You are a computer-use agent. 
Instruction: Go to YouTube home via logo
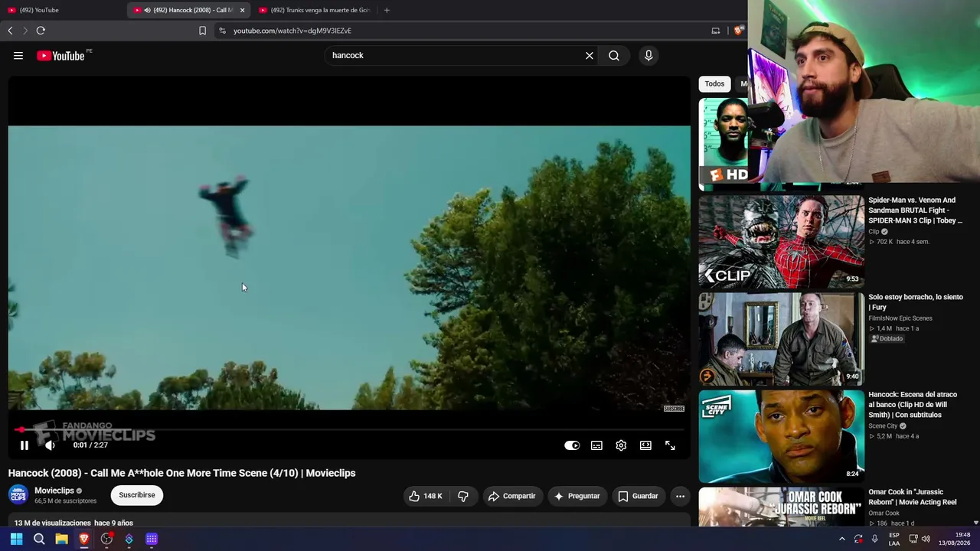click(x=60, y=55)
